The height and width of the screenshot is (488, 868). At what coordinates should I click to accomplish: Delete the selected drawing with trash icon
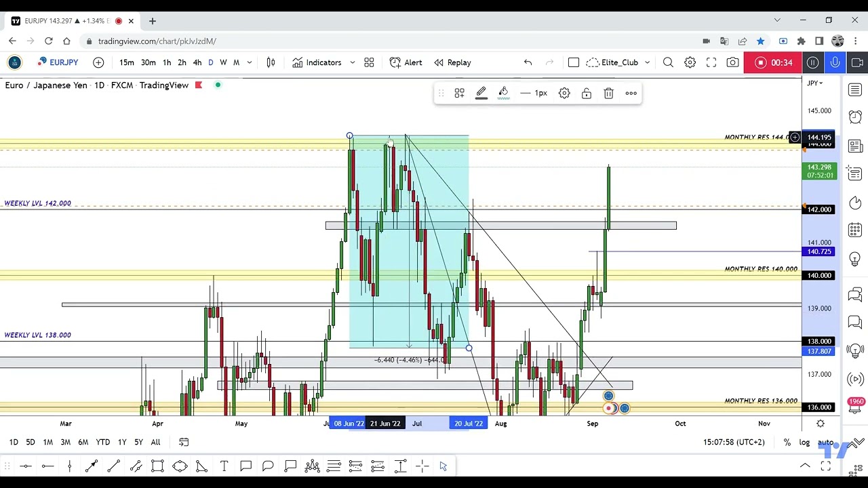(608, 93)
